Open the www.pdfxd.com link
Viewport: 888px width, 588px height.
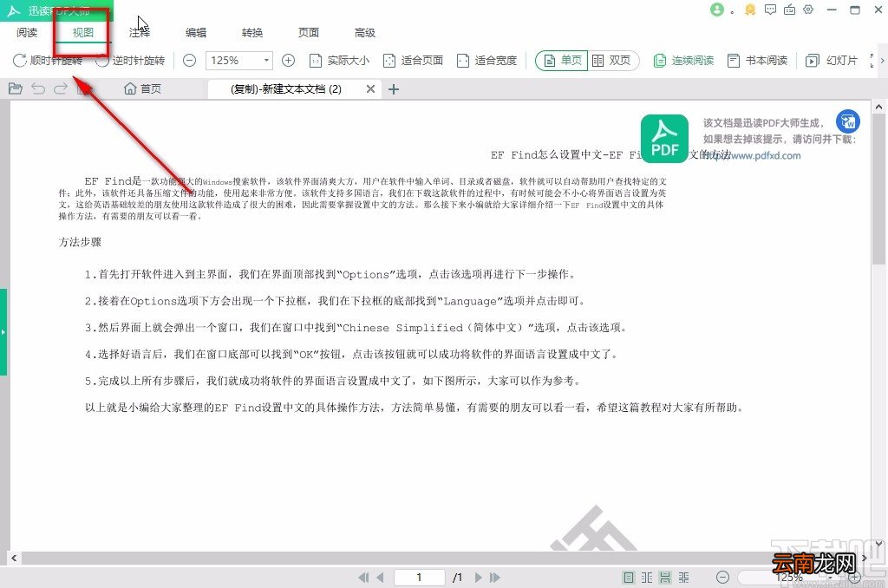point(752,156)
